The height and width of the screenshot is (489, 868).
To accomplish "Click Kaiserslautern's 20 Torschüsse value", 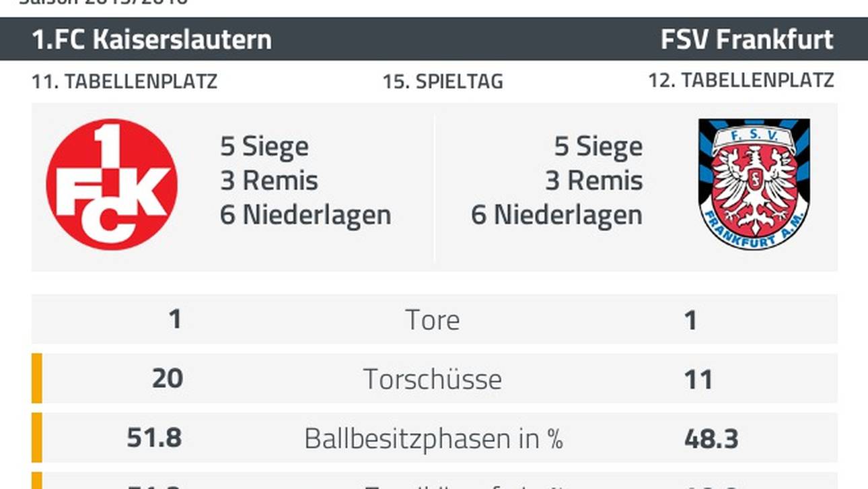I will pos(167,379).
